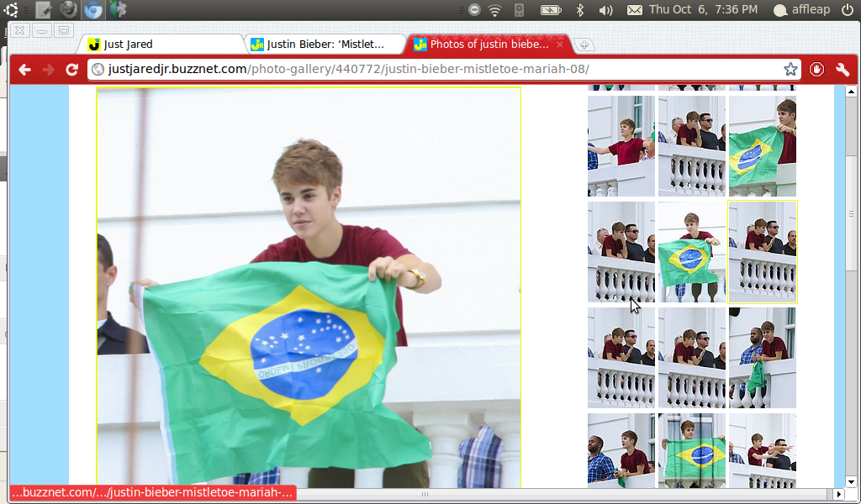Open the Wi-Fi network indicator
Screen dimensions: 861x504
pyautogui.click(x=494, y=10)
